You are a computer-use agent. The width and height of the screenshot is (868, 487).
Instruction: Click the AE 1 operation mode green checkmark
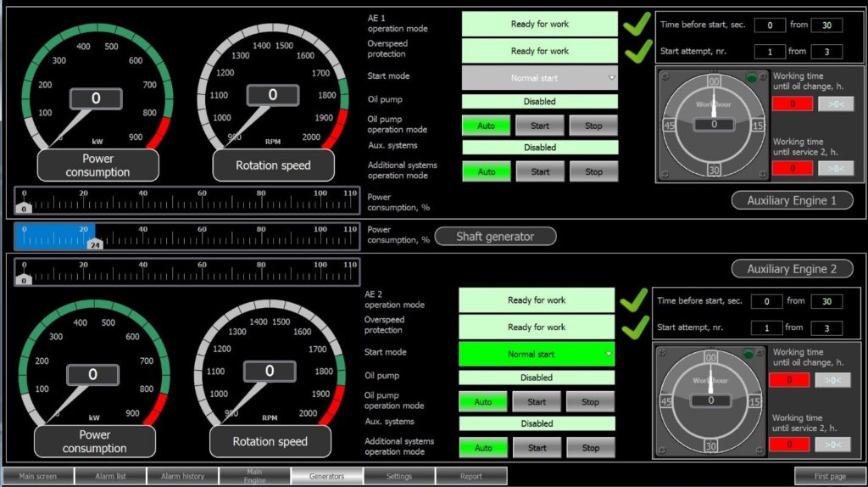(637, 24)
